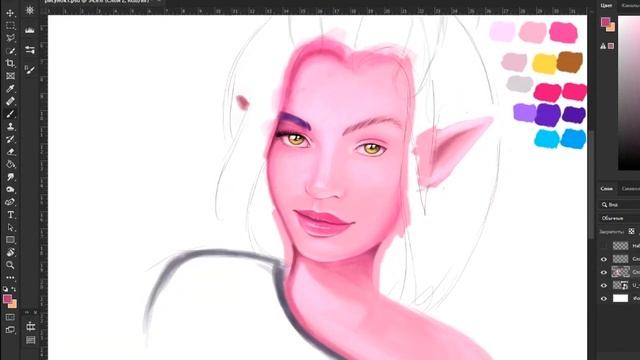Select the Eraser tool
The width and height of the screenshot is (640, 360).
pos(10,152)
